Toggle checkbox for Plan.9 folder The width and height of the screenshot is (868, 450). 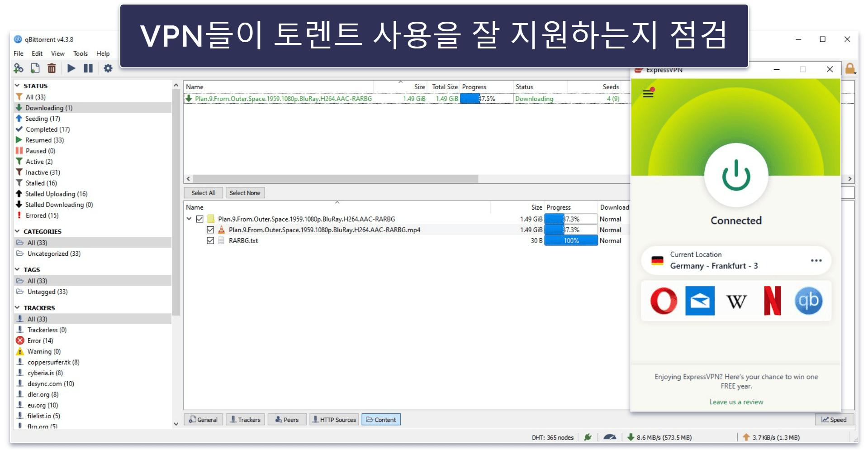199,219
